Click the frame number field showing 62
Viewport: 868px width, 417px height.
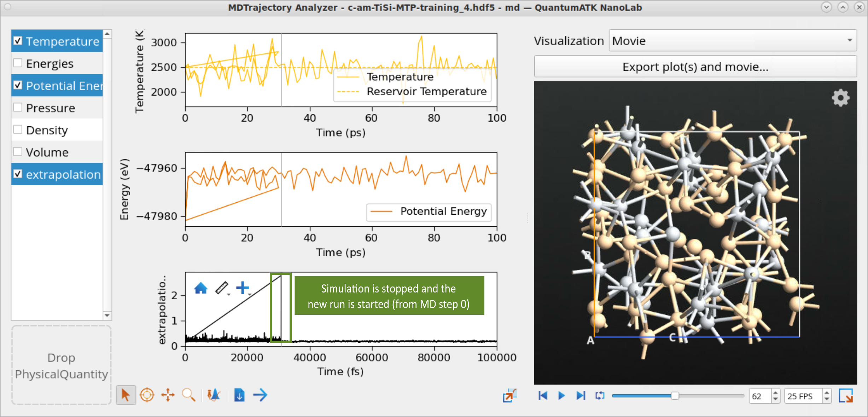tap(760, 396)
